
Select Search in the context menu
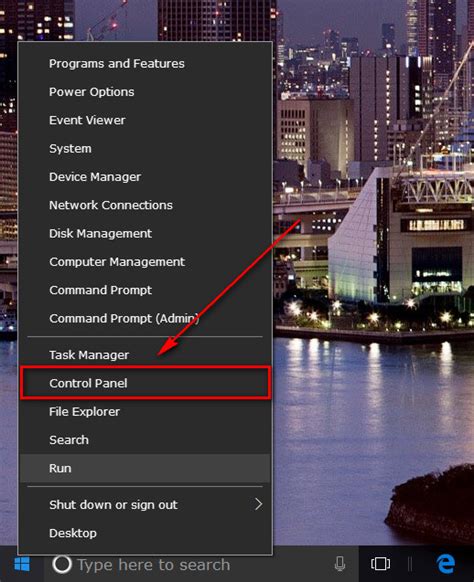(x=146, y=440)
